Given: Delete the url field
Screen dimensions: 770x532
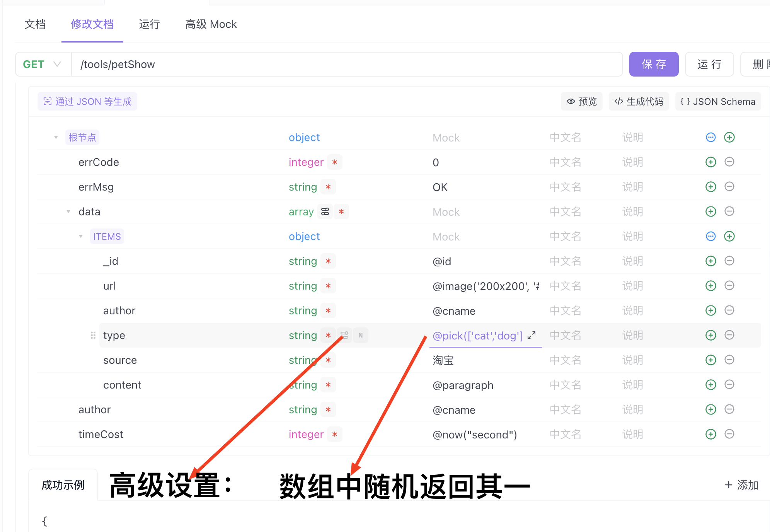Looking at the screenshot, I should pyautogui.click(x=729, y=286).
